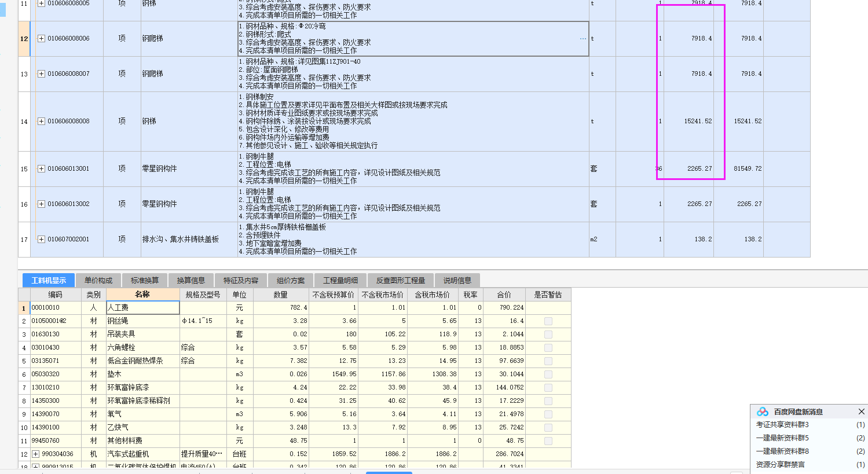Open the 换算信息 tab
The image size is (868, 474).
[191, 281]
